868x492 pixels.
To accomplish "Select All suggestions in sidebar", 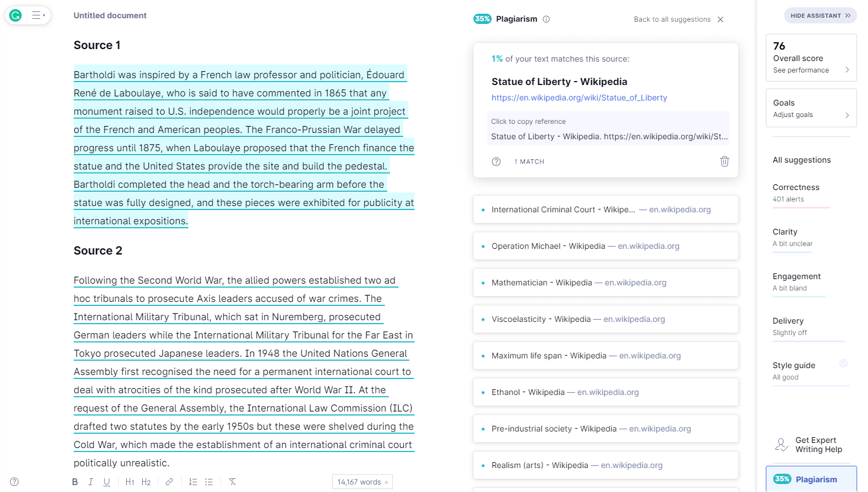I will (802, 160).
